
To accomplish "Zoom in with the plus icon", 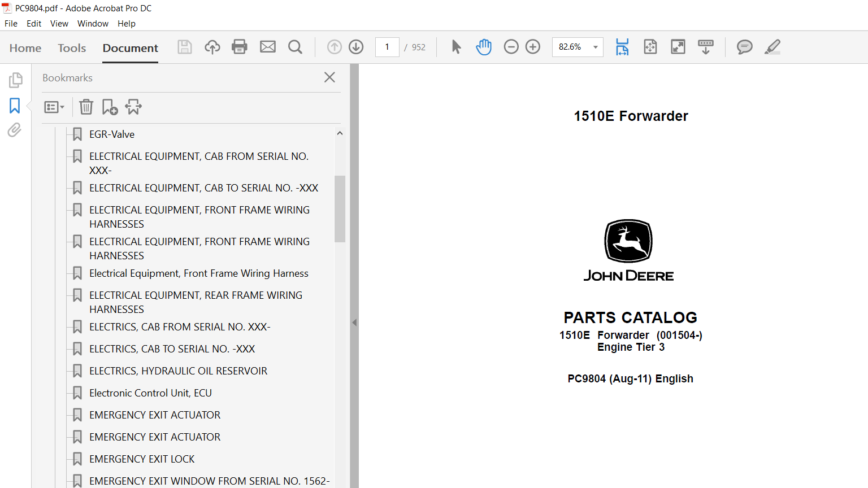I will point(533,47).
